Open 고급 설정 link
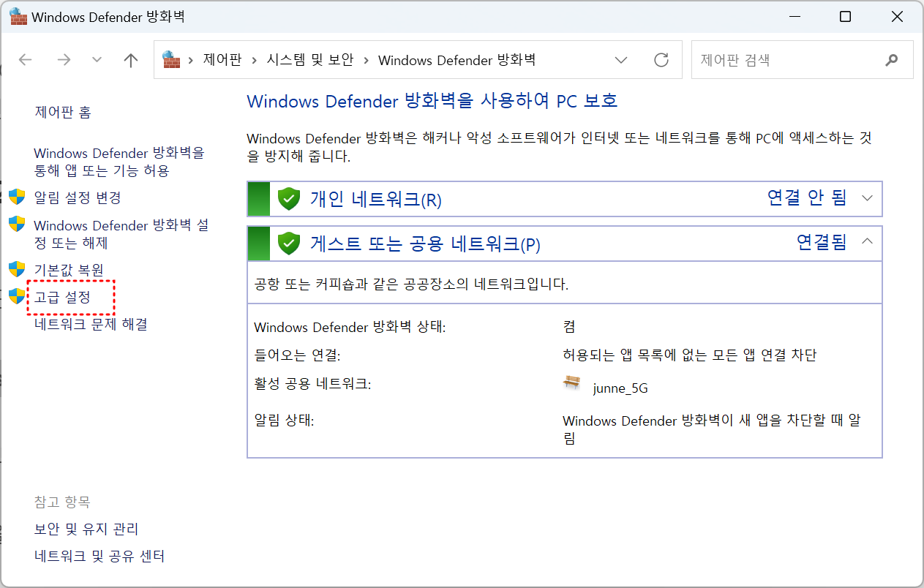Screen dimensions: 924x588 coord(63,297)
